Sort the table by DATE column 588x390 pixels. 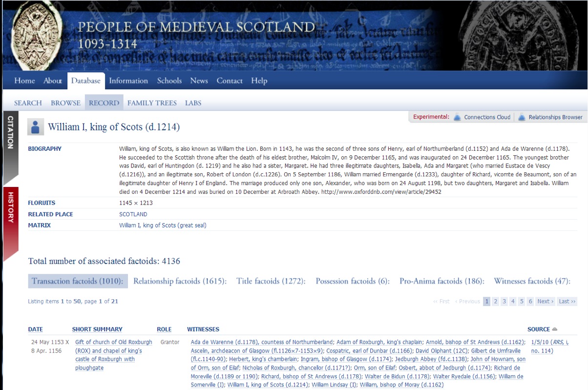(x=36, y=329)
